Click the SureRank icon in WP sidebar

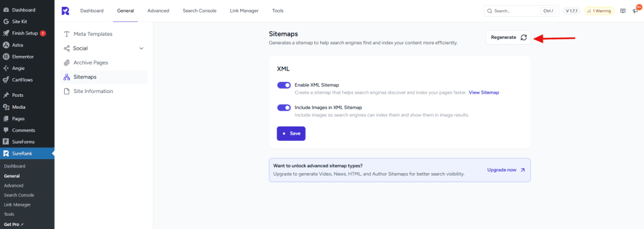click(x=6, y=154)
